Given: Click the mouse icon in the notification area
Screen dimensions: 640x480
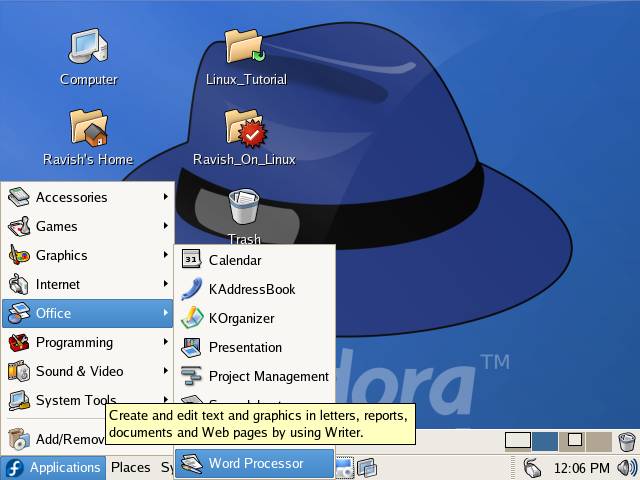Looking at the screenshot, I should pos(533,467).
